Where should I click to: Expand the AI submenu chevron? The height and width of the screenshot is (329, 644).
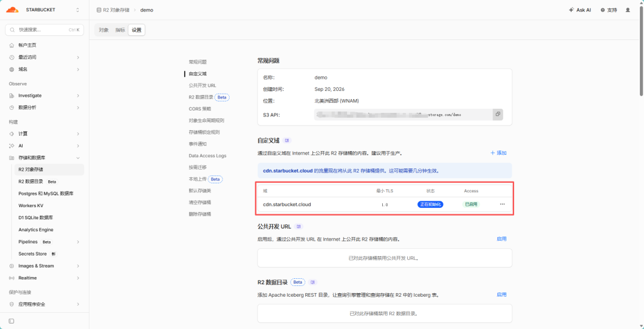[78, 146]
